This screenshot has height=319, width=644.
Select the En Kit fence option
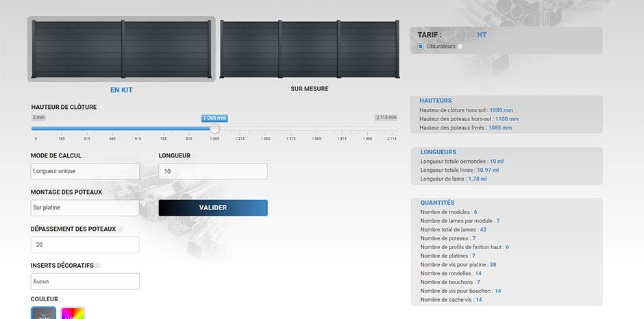point(121,49)
